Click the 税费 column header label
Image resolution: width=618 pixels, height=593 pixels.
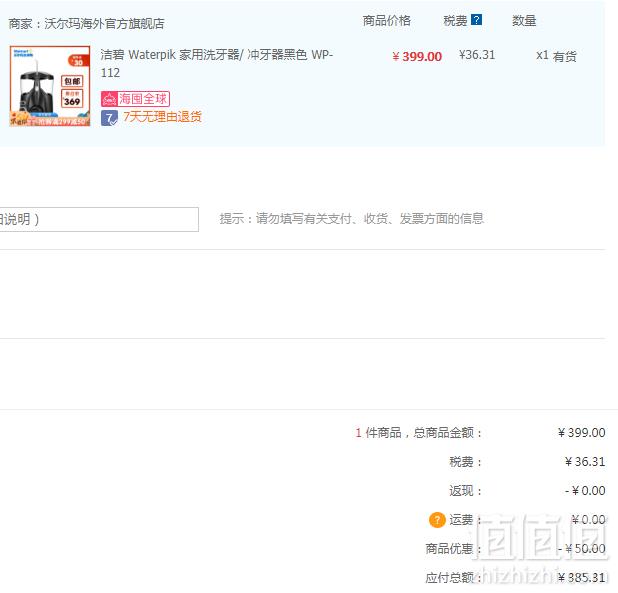coord(455,20)
